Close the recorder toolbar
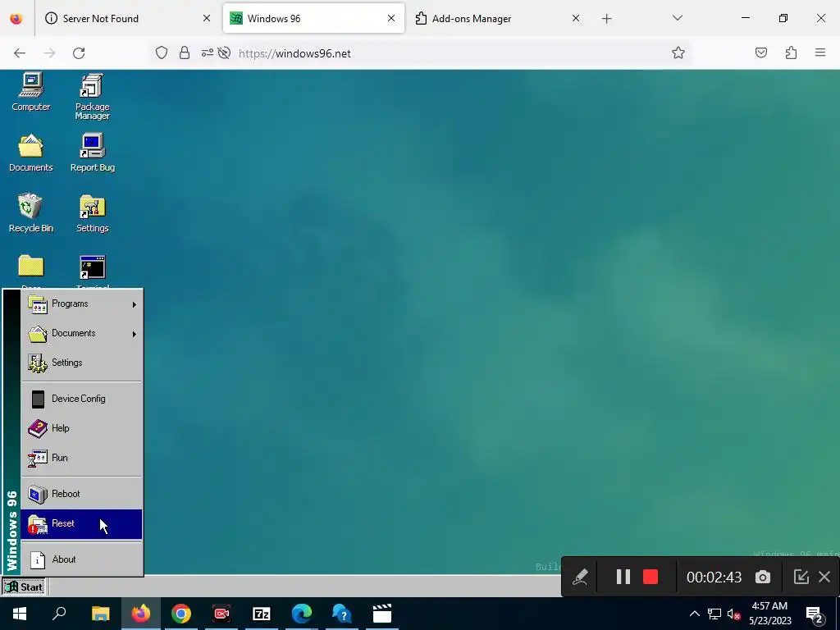The image size is (840, 630). (824, 577)
